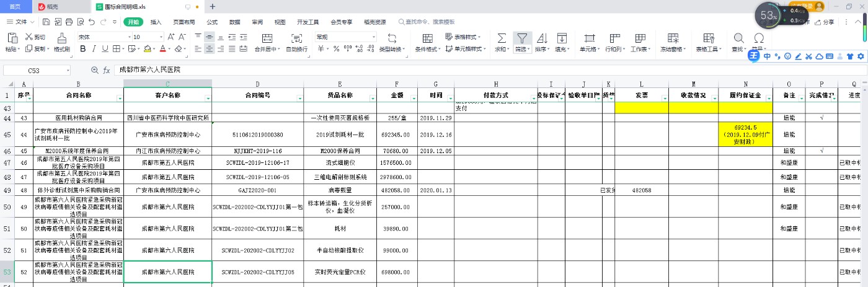The height and width of the screenshot is (287, 868).
Task: Click the Undo arrow icon
Action: pyautogui.click(x=92, y=22)
